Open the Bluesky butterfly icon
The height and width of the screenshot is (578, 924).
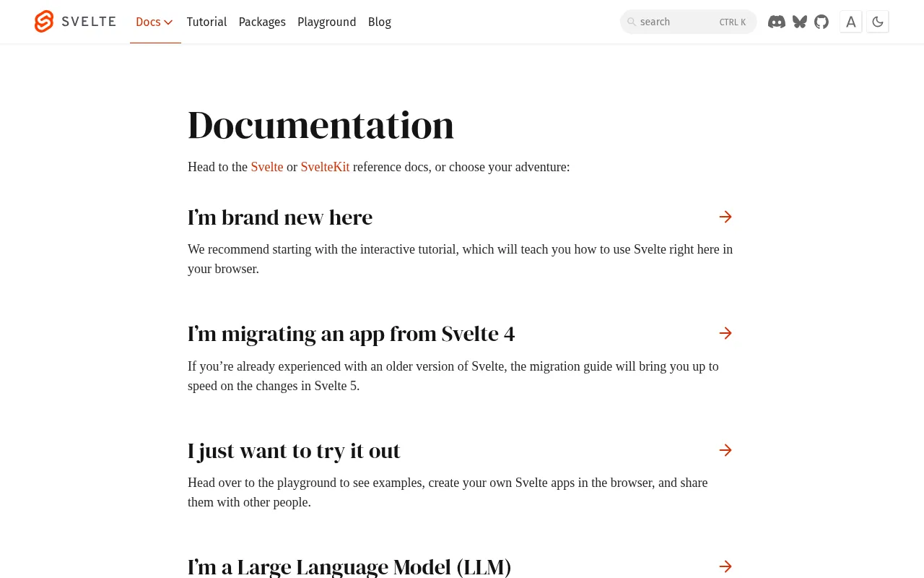800,22
